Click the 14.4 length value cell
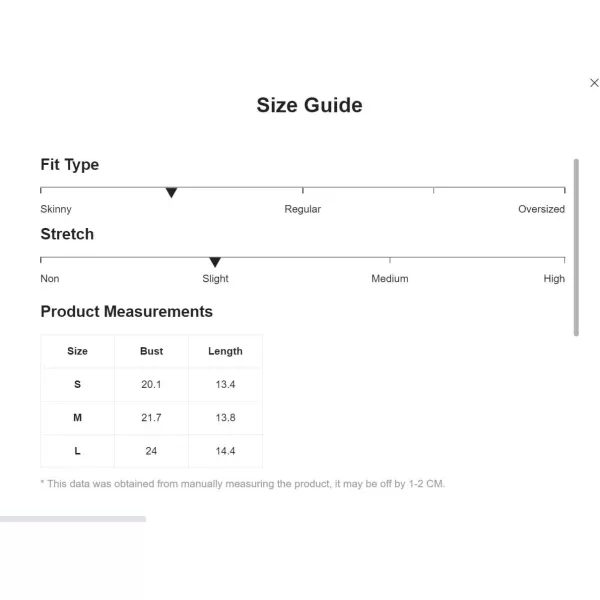Image resolution: width=600 pixels, height=600 pixels. coord(225,451)
